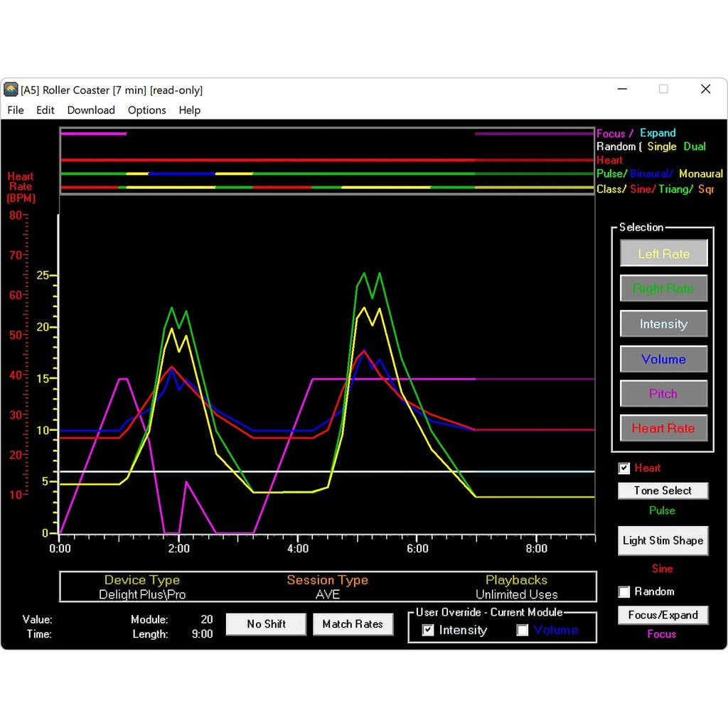Viewport: 728px width, 728px height.
Task: Open the File menu
Action: pos(15,110)
